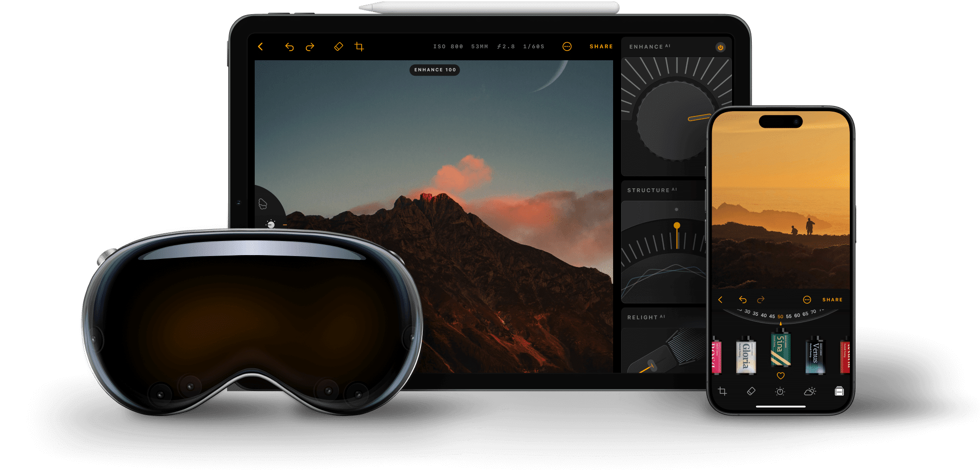
Task: Go back using the iPad back chevron
Action: [260, 46]
